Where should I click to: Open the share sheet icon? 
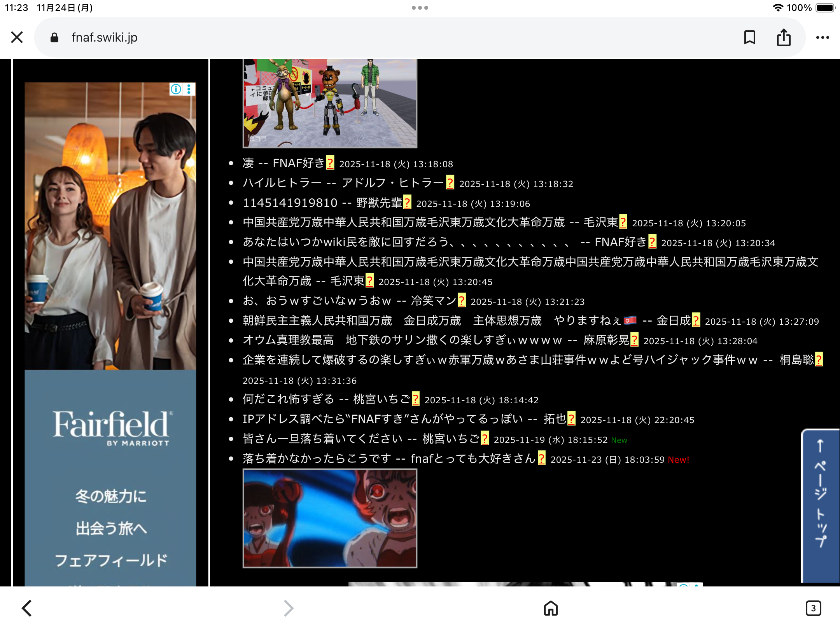pos(784,37)
